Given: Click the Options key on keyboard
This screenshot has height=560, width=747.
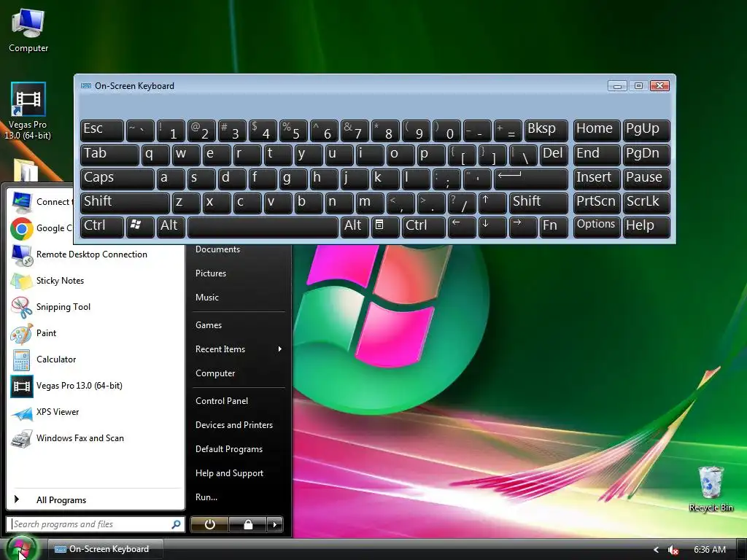Looking at the screenshot, I should coord(597,227).
